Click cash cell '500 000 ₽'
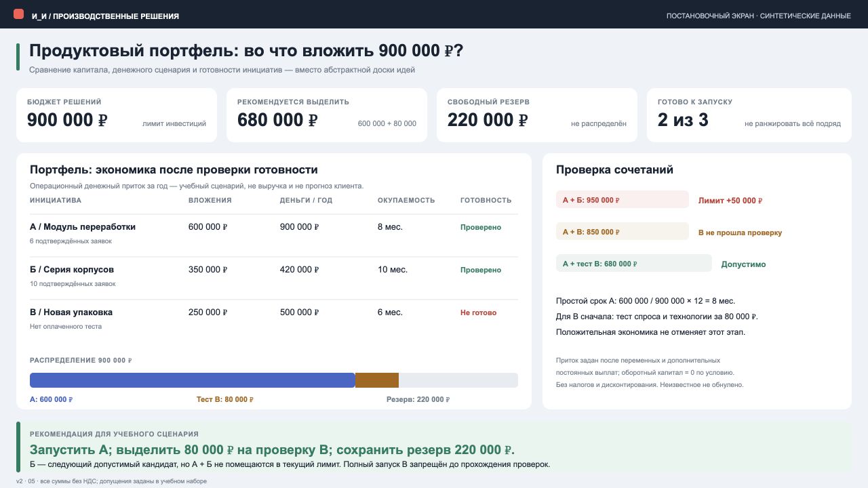 (299, 312)
